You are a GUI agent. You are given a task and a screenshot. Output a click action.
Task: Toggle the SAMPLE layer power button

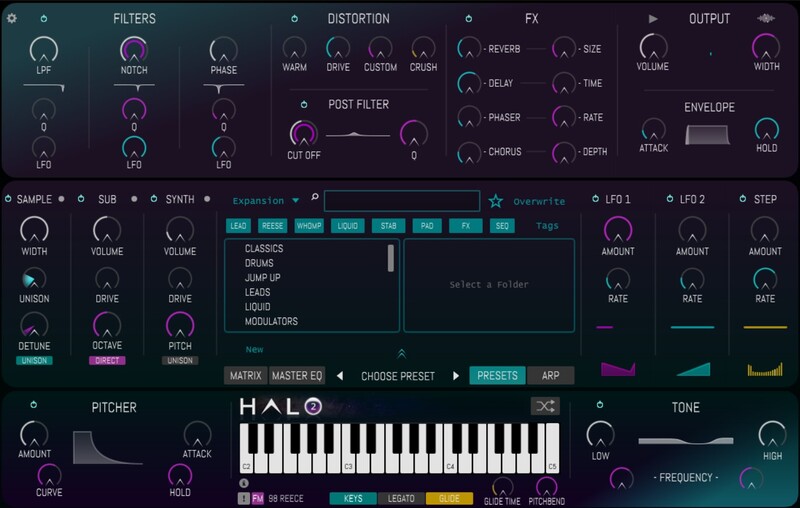8,199
